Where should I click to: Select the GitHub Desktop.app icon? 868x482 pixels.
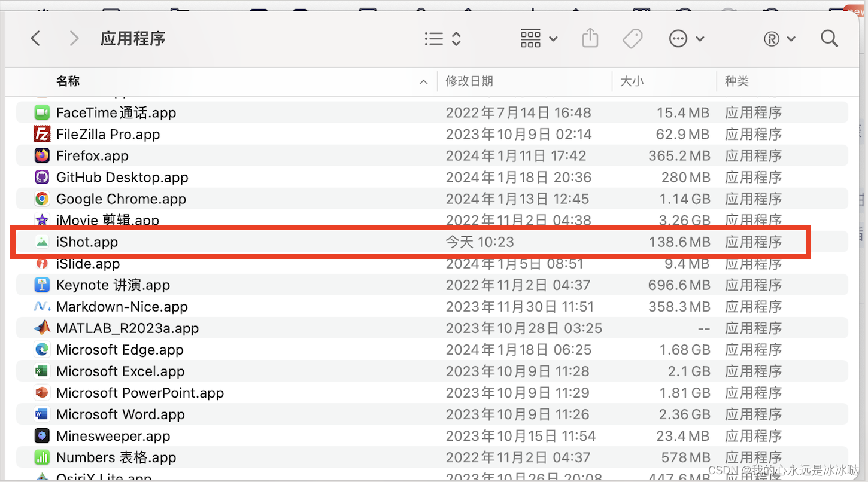[x=41, y=177]
